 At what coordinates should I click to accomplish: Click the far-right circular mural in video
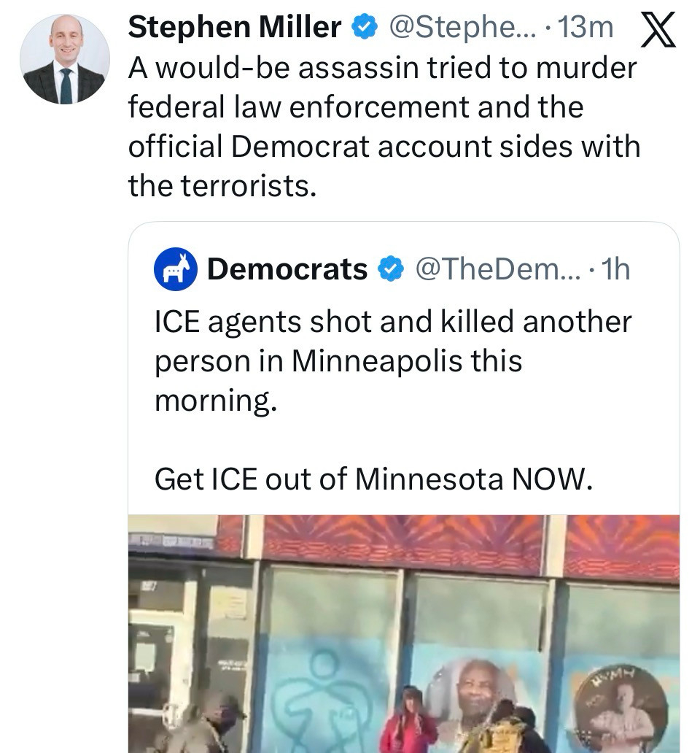(x=620, y=711)
